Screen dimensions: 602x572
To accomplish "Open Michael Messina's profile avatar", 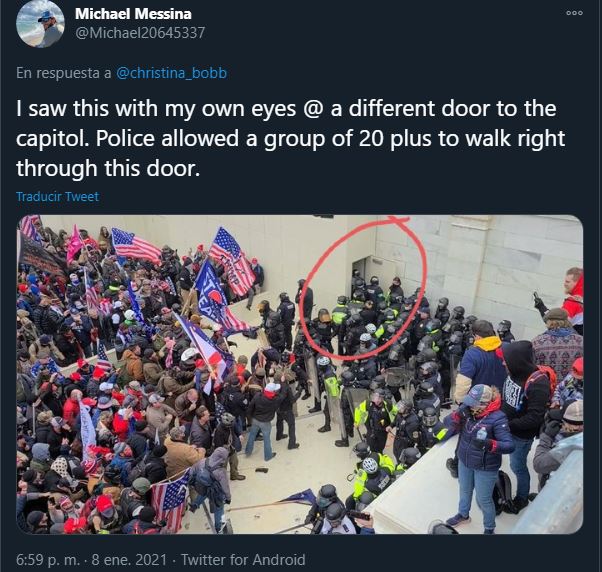I will click(40, 24).
